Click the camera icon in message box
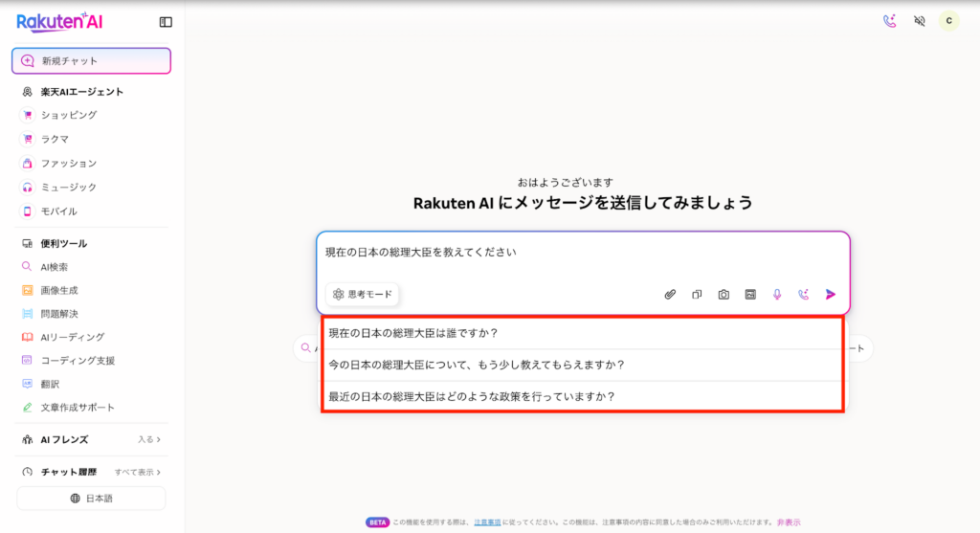This screenshot has height=533, width=980. pyautogui.click(x=724, y=295)
